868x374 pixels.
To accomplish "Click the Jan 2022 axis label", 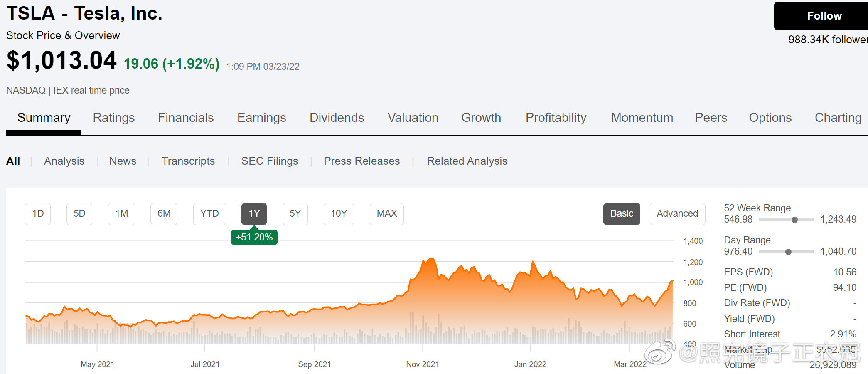I will pos(530,364).
